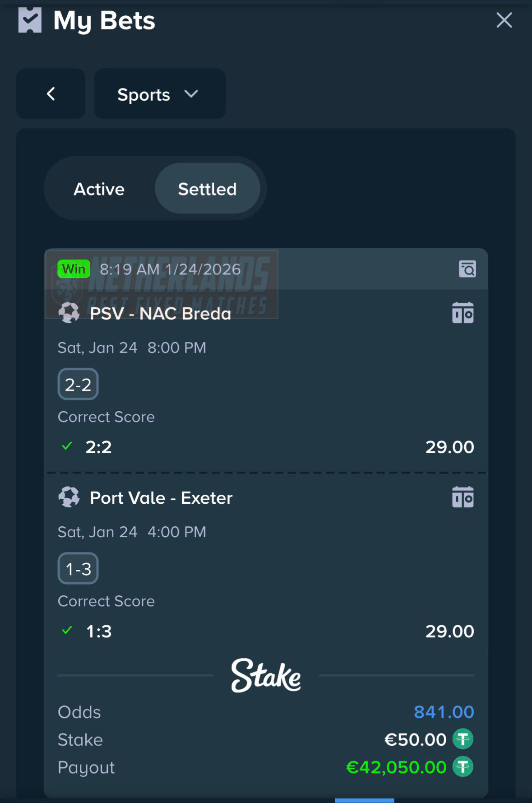Click the Tether coin icon next to Payout amount
Screen dimensions: 532x803
tap(463, 766)
